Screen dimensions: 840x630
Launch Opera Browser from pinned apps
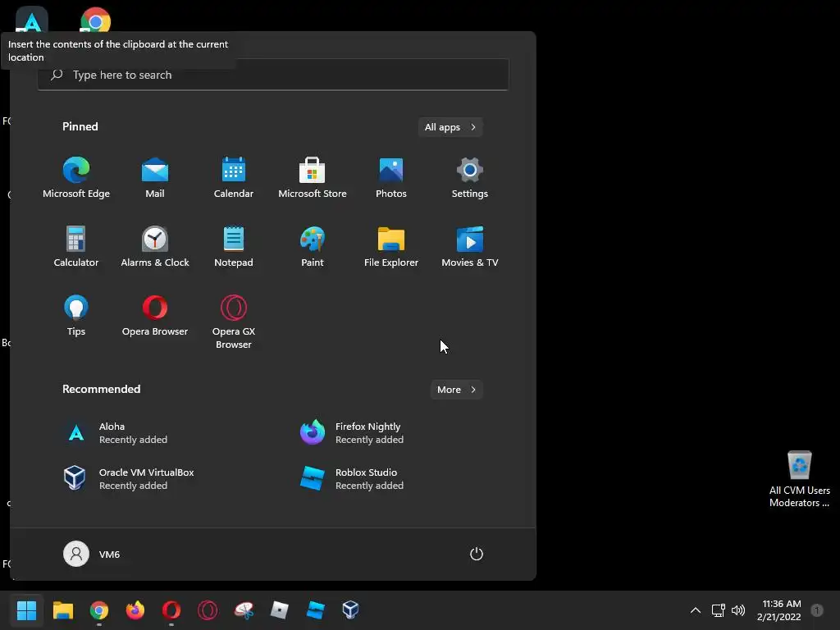point(155,316)
